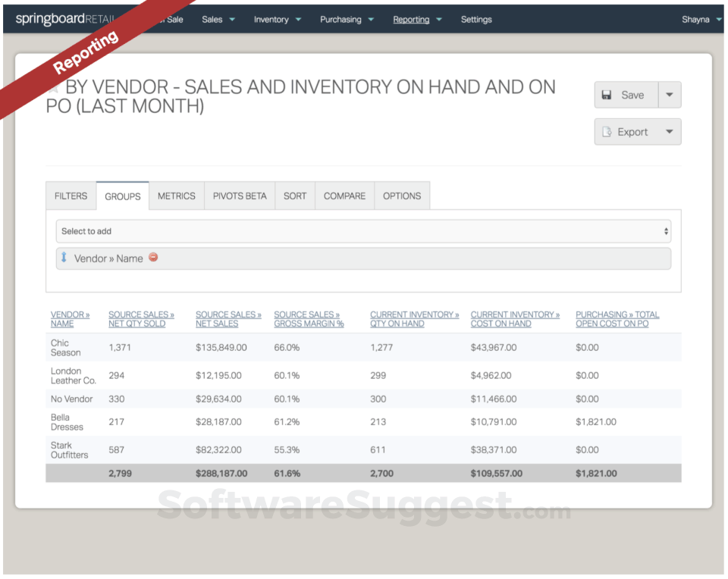Switch to the Metrics tab
The height and width of the screenshot is (579, 728).
pos(177,196)
